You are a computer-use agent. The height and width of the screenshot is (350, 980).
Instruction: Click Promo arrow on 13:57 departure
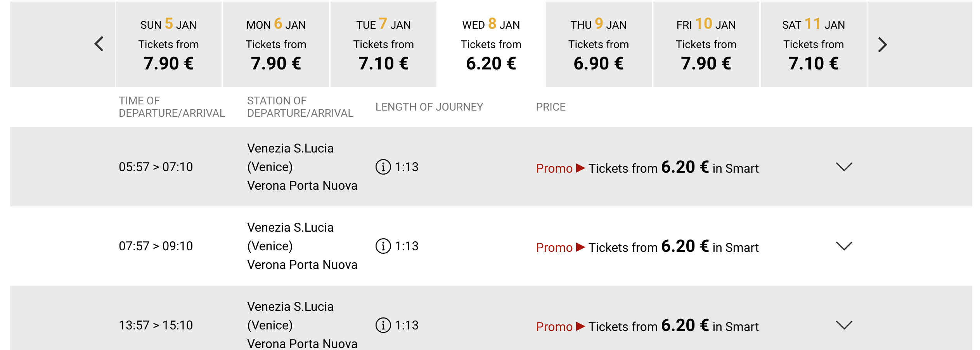click(x=580, y=326)
